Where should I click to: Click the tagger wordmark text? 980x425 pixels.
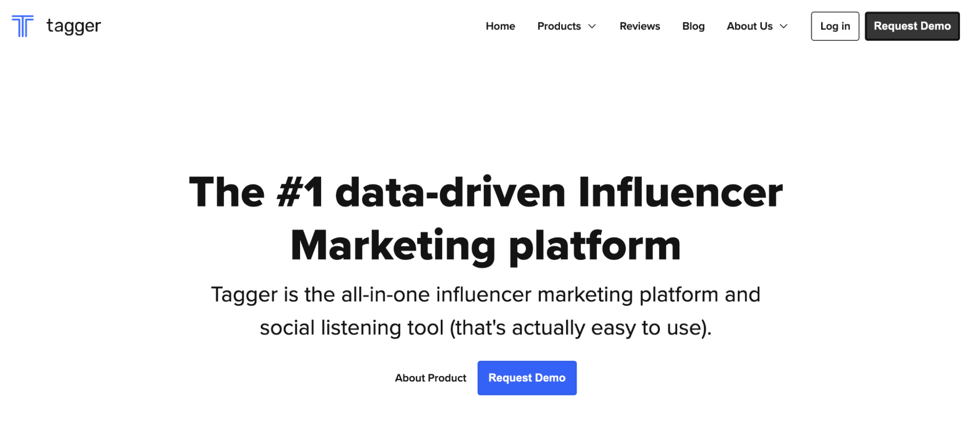pos(74,26)
